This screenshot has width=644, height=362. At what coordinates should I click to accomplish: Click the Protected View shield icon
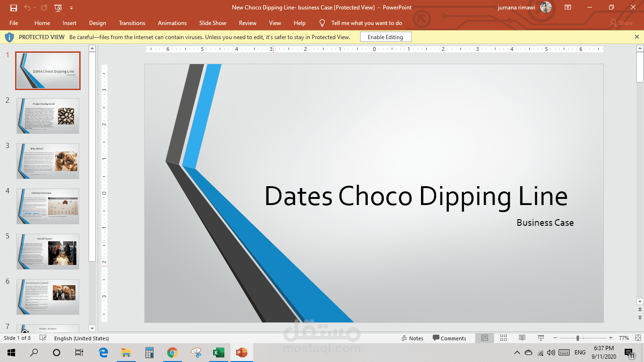pyautogui.click(x=9, y=37)
